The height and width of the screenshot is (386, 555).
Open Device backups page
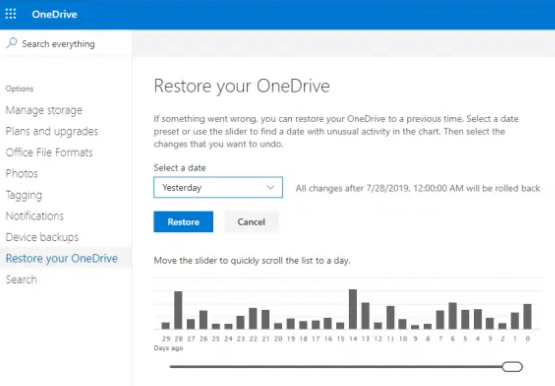(42, 237)
